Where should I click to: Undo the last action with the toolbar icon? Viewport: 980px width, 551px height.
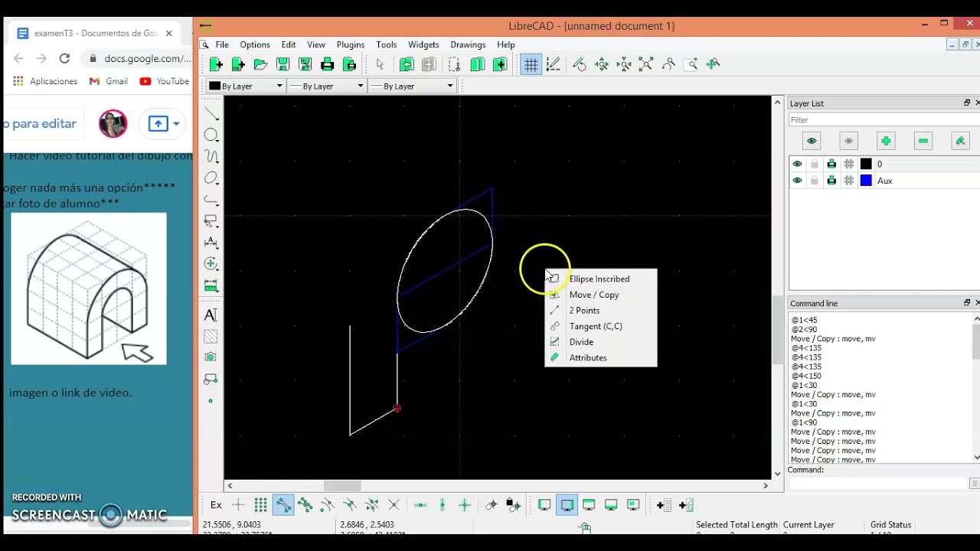[x=406, y=65]
